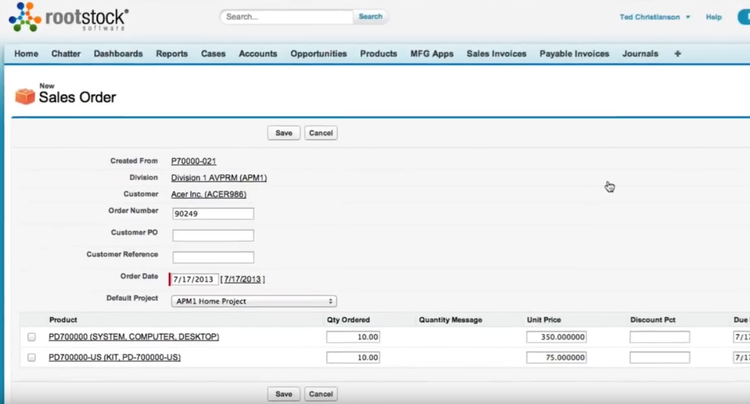Click Unit Price field showing 350.000000
Viewport: 750px width, 404px height.
click(557, 337)
